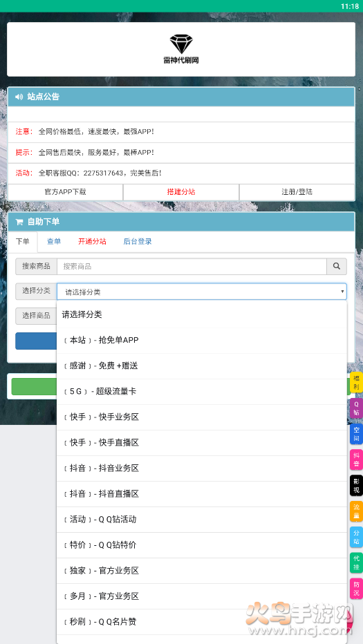
Task: Select 独家 - 官方业务区 category
Action: point(201,571)
